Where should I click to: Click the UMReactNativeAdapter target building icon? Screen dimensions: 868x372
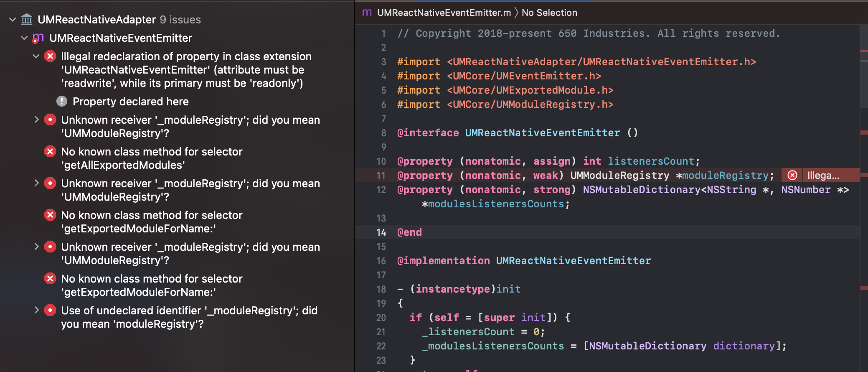coord(27,19)
